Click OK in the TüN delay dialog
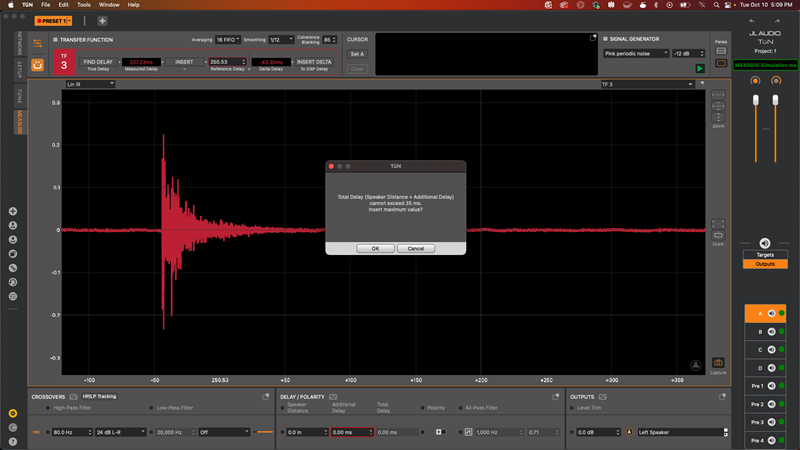The width and height of the screenshot is (800, 450). point(375,248)
